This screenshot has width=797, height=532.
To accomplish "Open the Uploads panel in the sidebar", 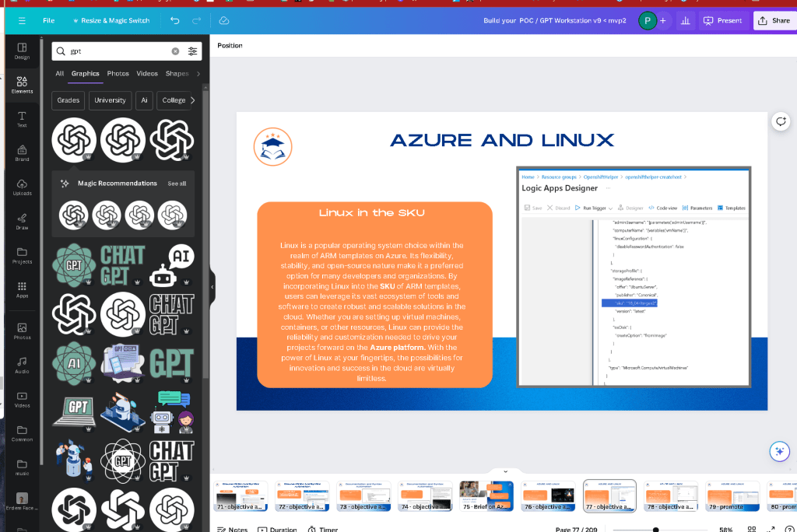I will (22, 187).
